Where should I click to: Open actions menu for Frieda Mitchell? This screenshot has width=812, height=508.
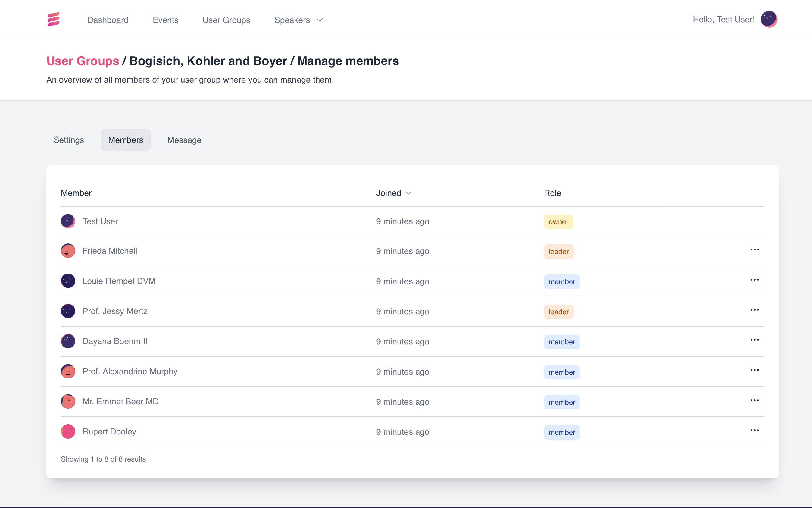click(754, 250)
